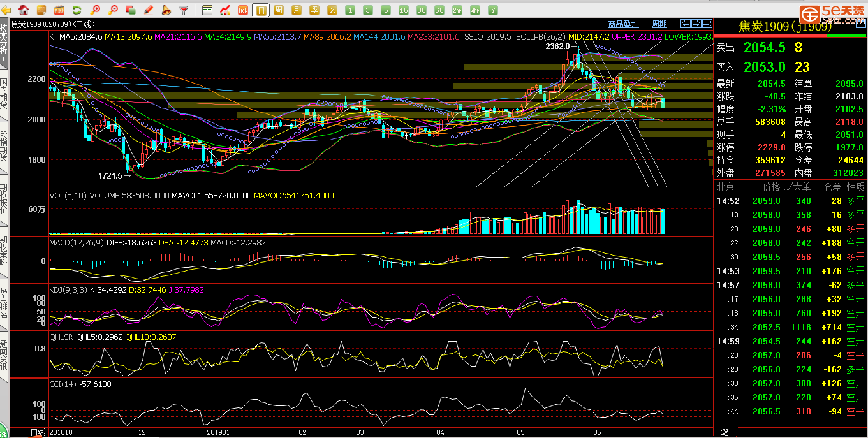Image resolution: width=868 pixels, height=438 pixels.
Task: Click 仓差 column header
Action: pyautogui.click(x=832, y=187)
